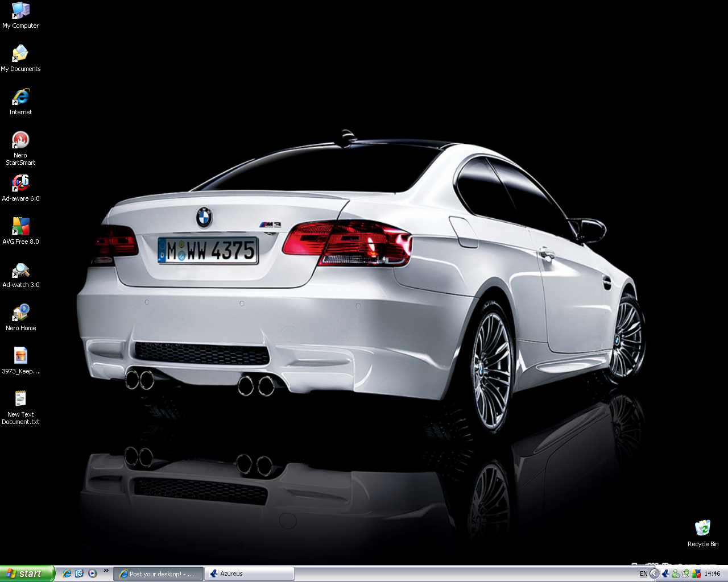This screenshot has width=728, height=582.
Task: Launch Internet Explorer from Quick Launch
Action: point(67,573)
